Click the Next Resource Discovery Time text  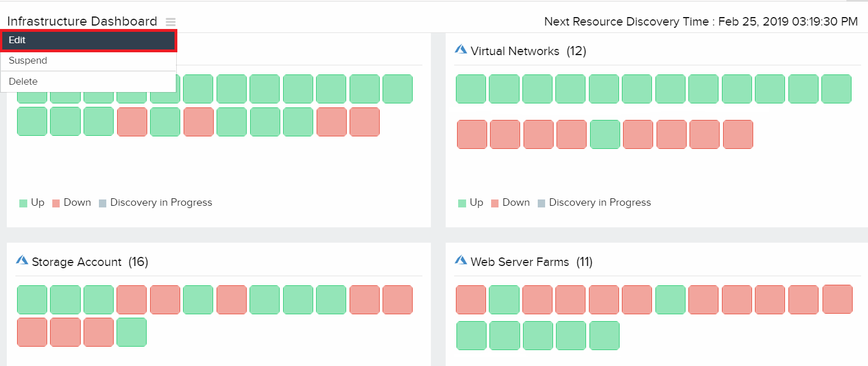700,22
